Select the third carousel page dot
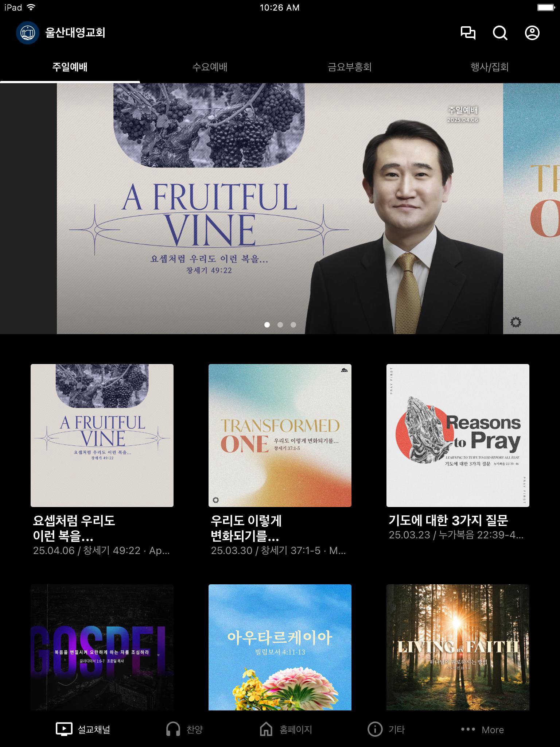This screenshot has width=560, height=747. [293, 325]
